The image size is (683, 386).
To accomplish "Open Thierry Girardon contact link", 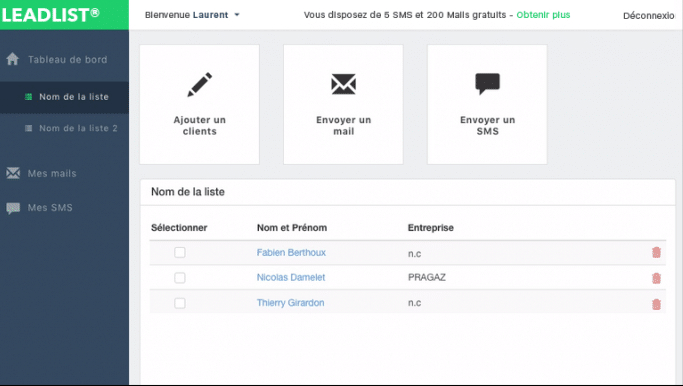I will [290, 303].
